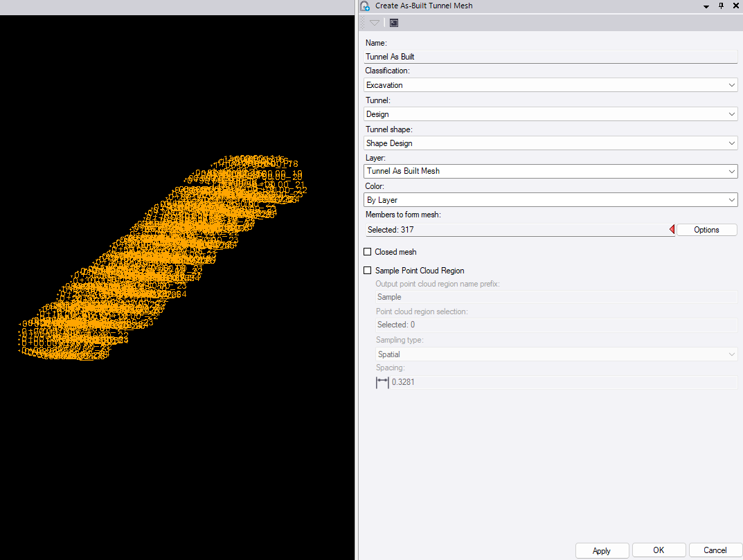Open the Color dropdown showing By Layer
This screenshot has width=743, height=560.
(x=550, y=200)
